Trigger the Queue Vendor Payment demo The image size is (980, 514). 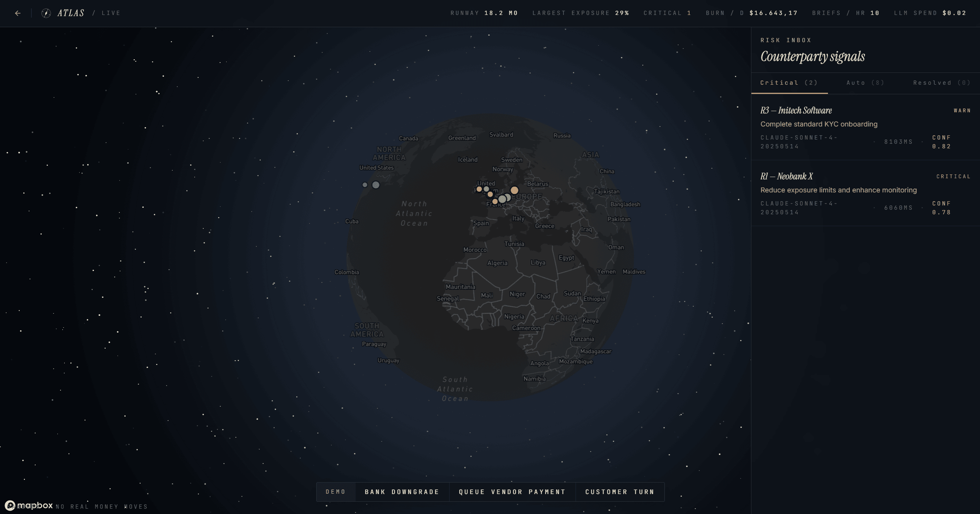[512, 492]
